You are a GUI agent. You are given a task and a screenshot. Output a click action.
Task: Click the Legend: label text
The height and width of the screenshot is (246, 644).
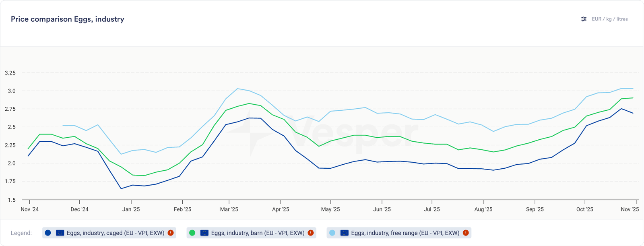click(x=21, y=233)
